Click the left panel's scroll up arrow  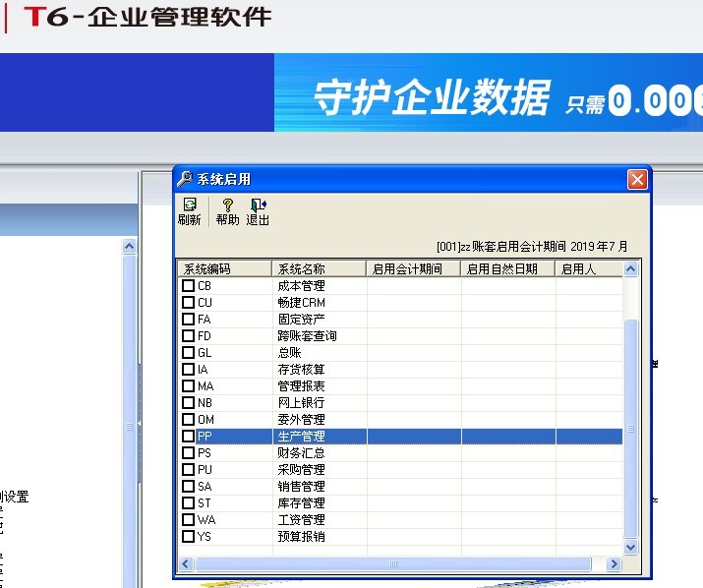(129, 246)
